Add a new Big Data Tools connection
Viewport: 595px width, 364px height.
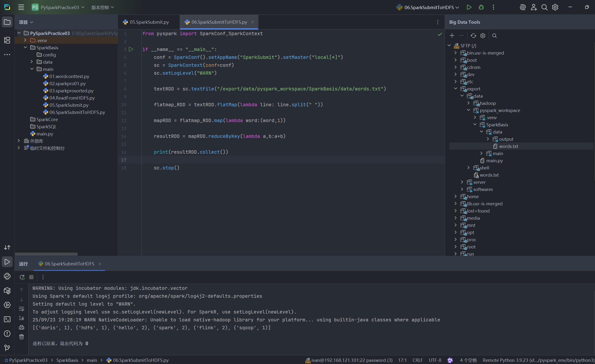[452, 36]
